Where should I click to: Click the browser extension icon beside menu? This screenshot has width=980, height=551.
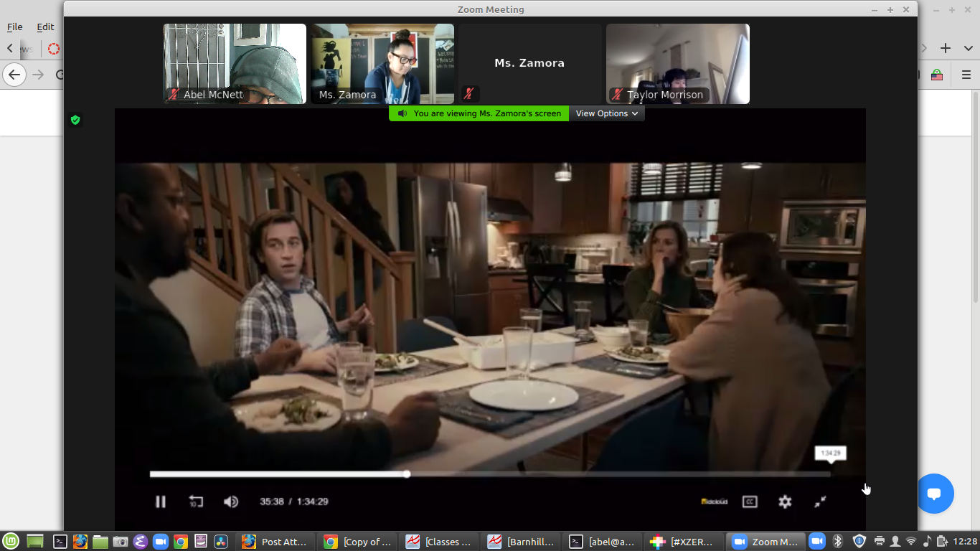tap(937, 75)
